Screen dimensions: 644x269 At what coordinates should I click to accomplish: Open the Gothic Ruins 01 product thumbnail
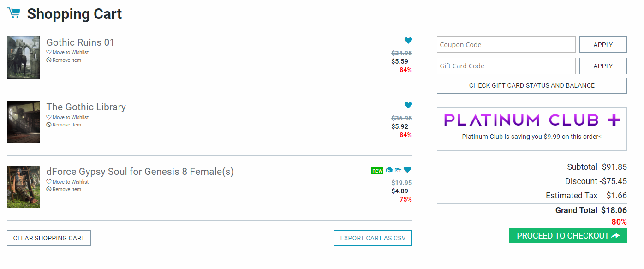tap(23, 58)
